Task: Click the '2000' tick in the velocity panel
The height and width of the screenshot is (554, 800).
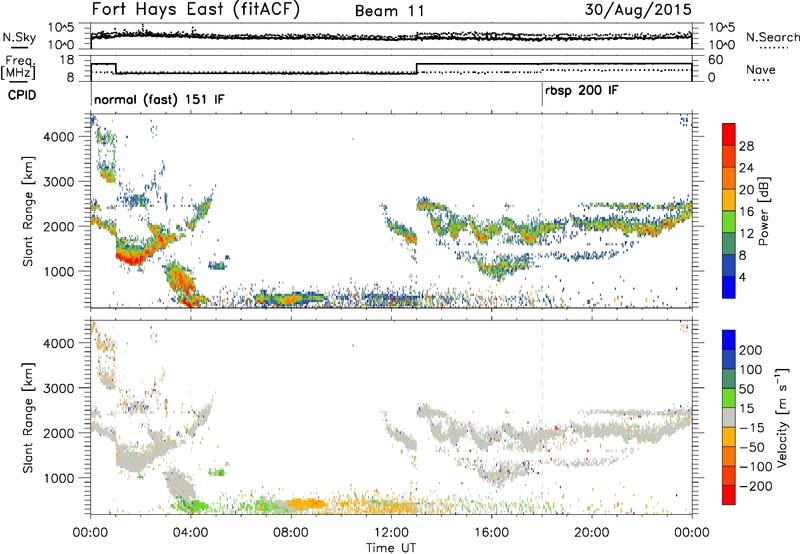Action: [59, 433]
